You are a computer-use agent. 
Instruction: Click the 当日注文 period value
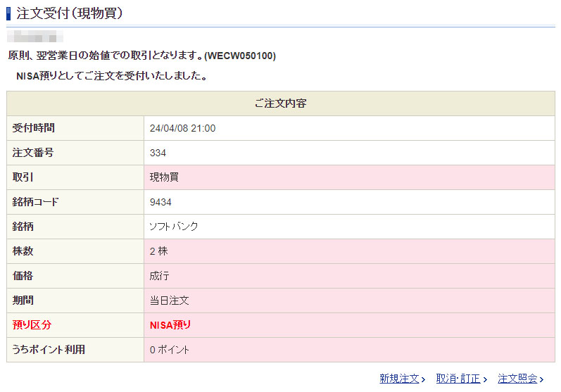[169, 301]
